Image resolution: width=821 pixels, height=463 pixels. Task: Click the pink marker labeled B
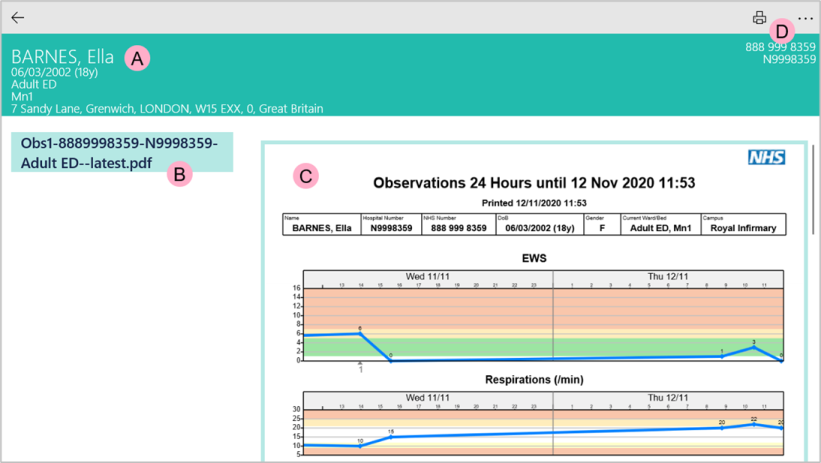(179, 173)
